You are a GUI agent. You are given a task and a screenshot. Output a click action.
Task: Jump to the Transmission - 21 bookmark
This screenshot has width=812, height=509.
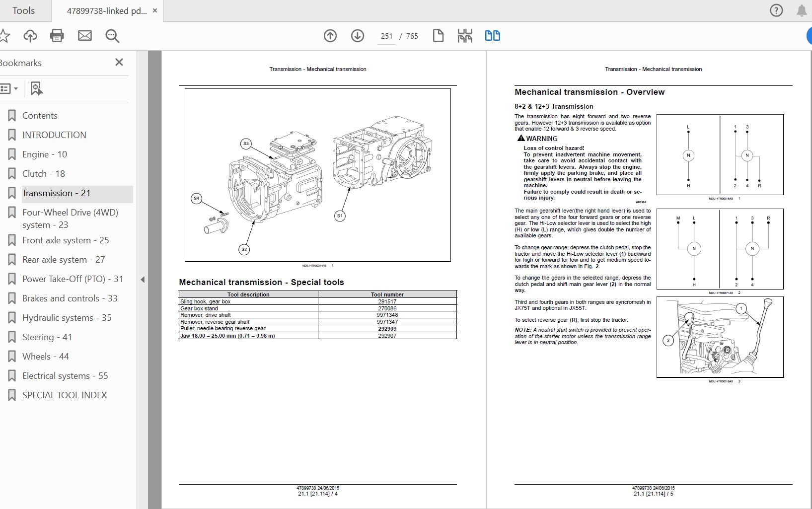tap(56, 193)
